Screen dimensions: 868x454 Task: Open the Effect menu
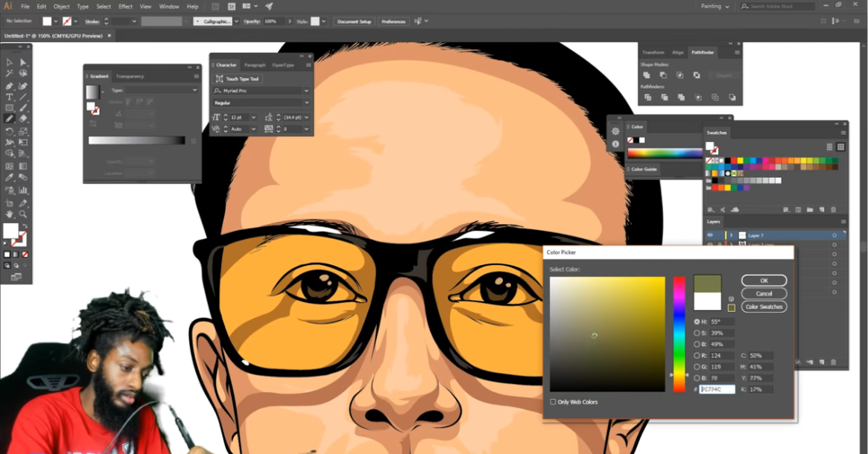[126, 7]
